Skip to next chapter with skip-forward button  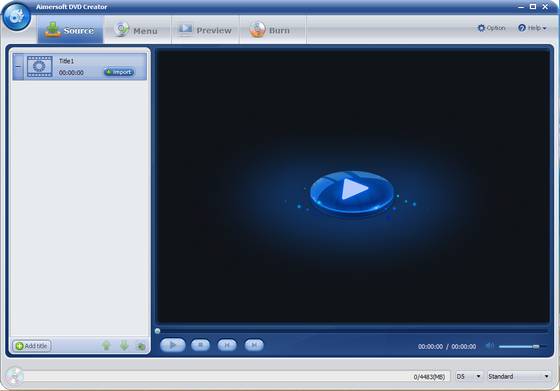pyautogui.click(x=254, y=345)
